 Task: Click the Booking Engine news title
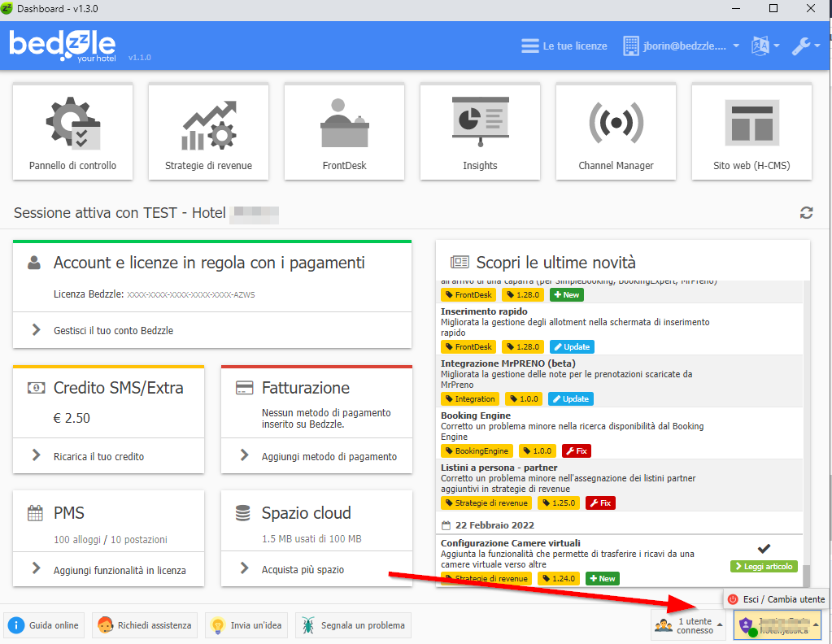click(x=476, y=416)
